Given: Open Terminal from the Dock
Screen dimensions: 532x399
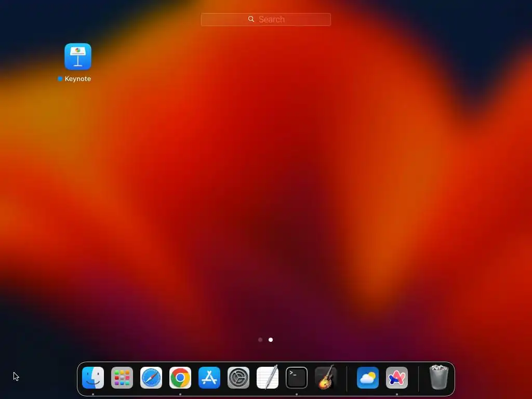Looking at the screenshot, I should pyautogui.click(x=297, y=378).
